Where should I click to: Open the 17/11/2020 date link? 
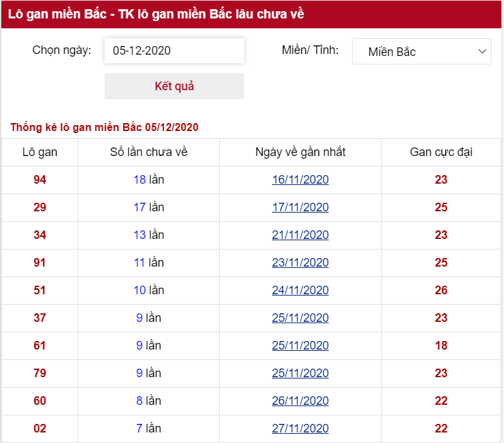300,207
